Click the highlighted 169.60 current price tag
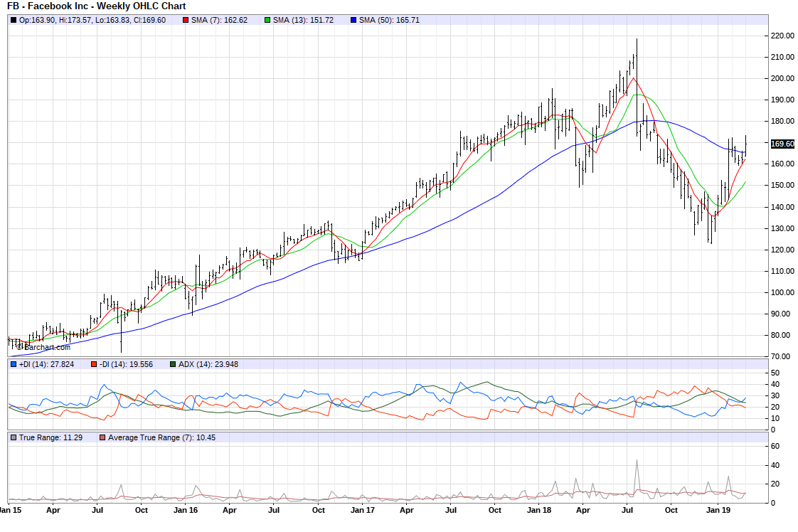Image resolution: width=798 pixels, height=532 pixels. tap(782, 144)
